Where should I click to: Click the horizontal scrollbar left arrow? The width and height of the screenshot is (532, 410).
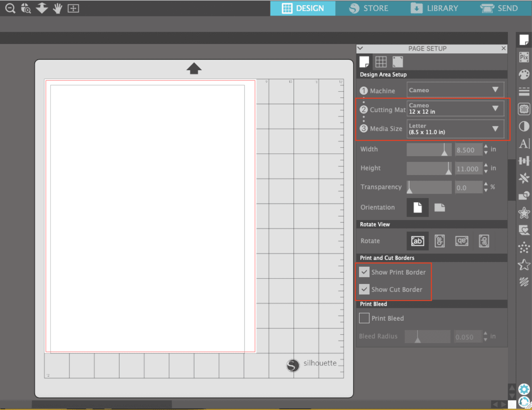(x=495, y=404)
